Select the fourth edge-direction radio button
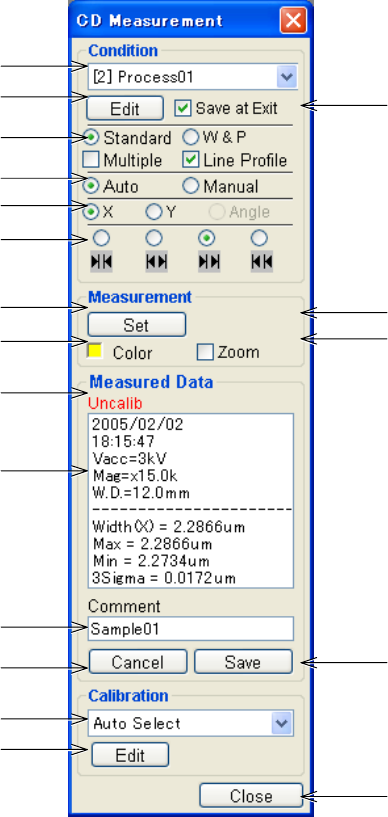 point(259,239)
